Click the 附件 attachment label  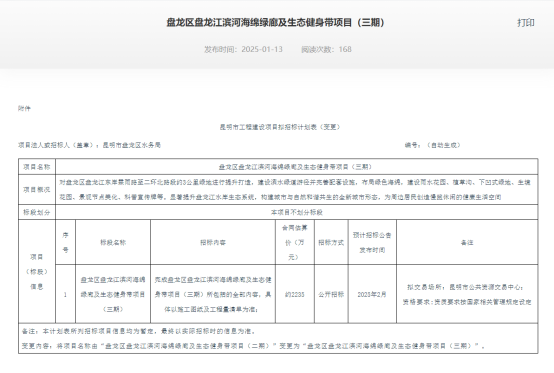24,108
